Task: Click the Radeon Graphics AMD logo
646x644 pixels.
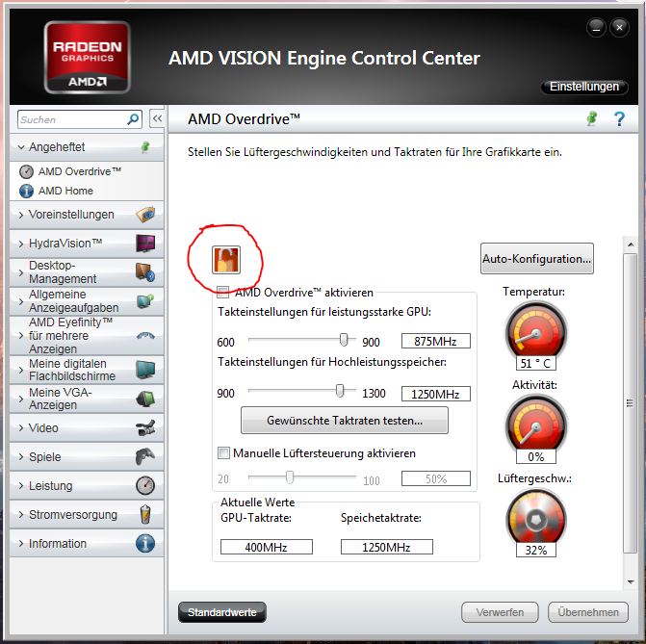Action: pos(87,57)
